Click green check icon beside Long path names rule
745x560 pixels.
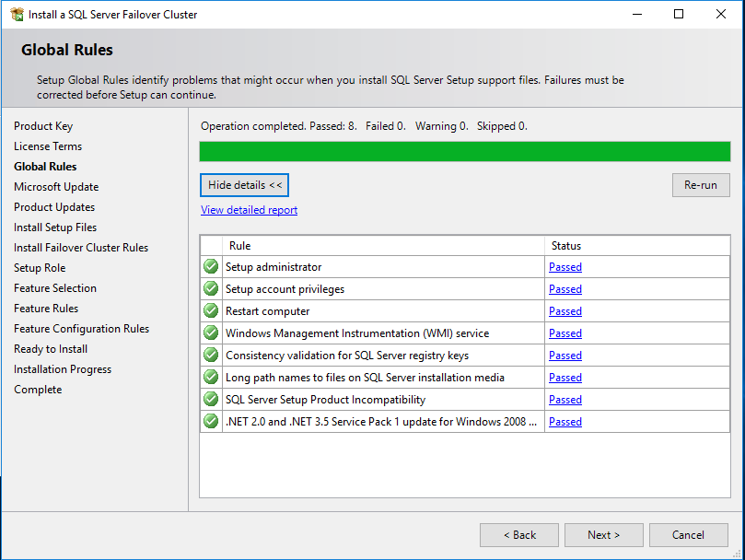coord(211,377)
